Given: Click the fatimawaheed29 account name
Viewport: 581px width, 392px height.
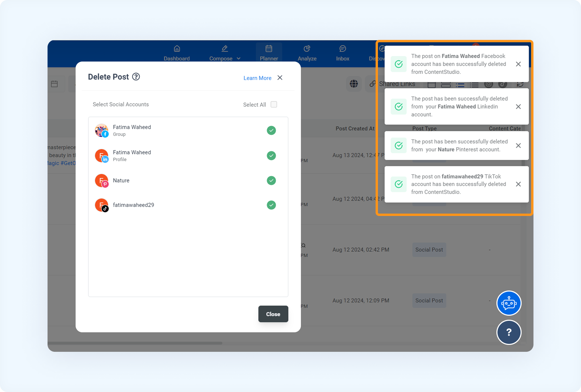Looking at the screenshot, I should 134,205.
